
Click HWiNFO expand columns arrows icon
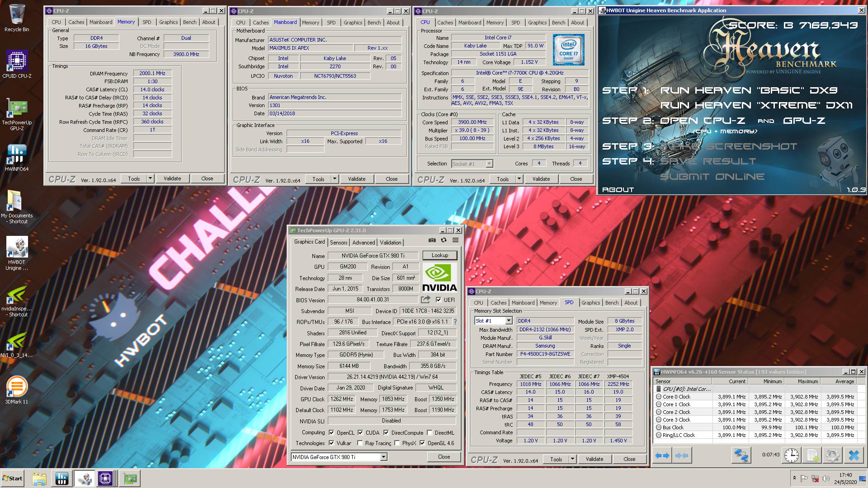662,455
